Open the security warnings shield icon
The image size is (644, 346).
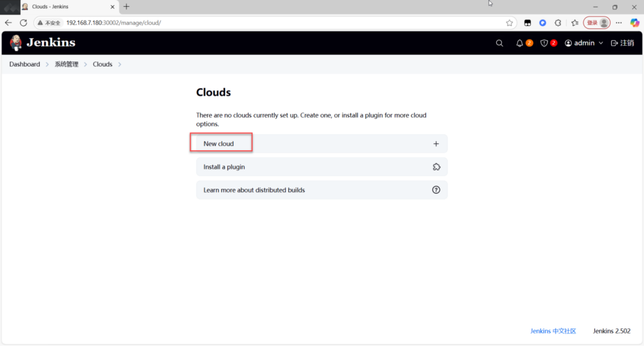[x=545, y=43]
